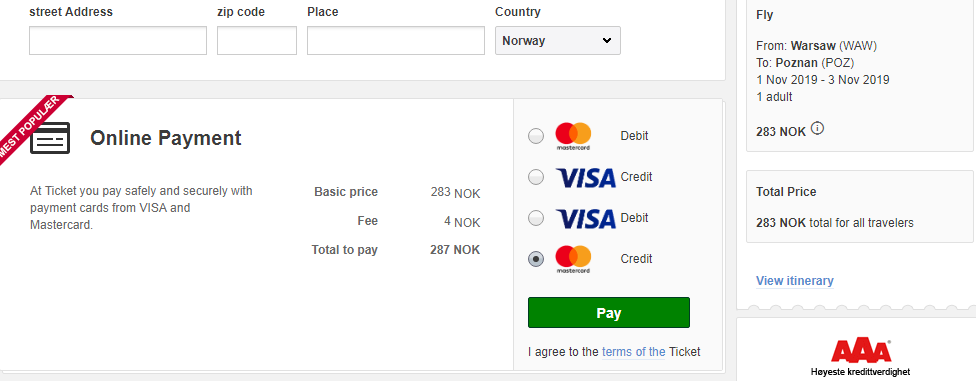This screenshot has height=381, width=976.
Task: Select the Mastercard Credit radio button
Action: [x=536, y=259]
